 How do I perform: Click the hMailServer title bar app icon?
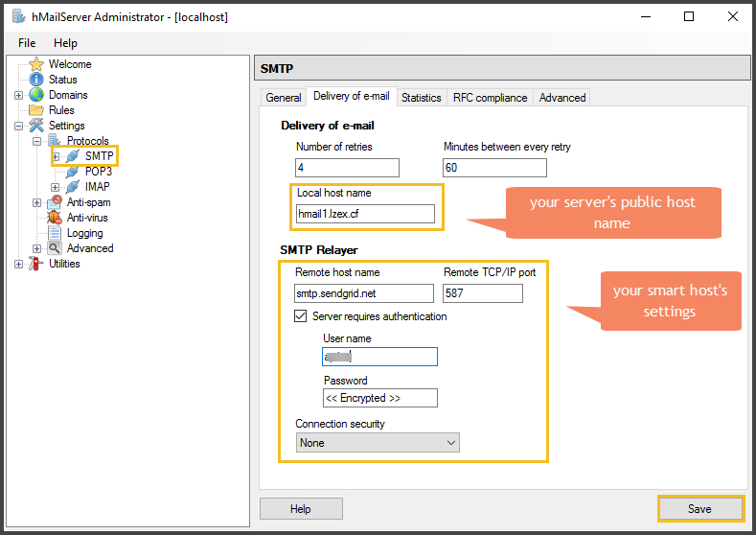click(x=19, y=16)
